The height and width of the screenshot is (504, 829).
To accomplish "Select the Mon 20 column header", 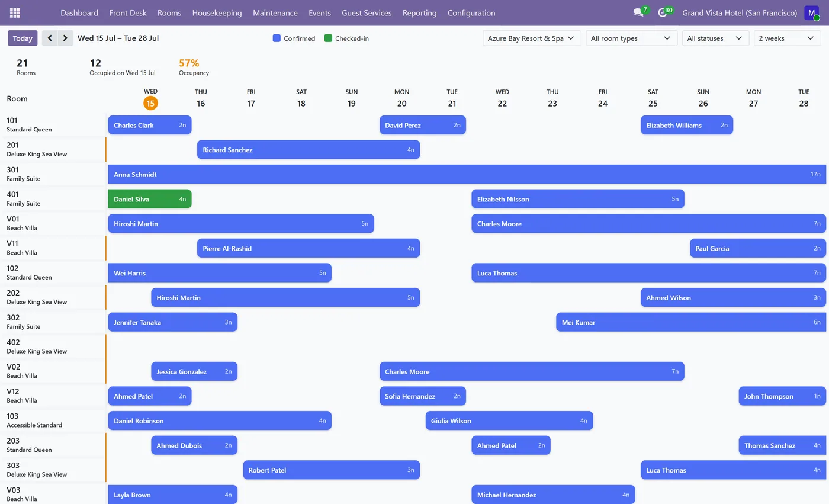I will [401, 98].
